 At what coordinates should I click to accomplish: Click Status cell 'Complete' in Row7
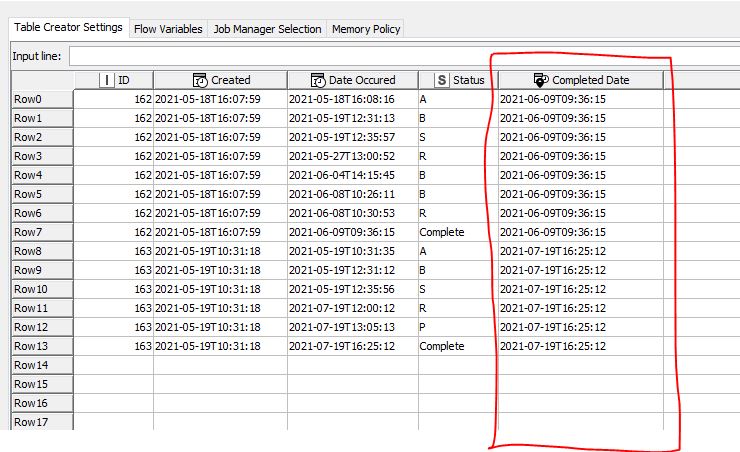(x=458, y=232)
